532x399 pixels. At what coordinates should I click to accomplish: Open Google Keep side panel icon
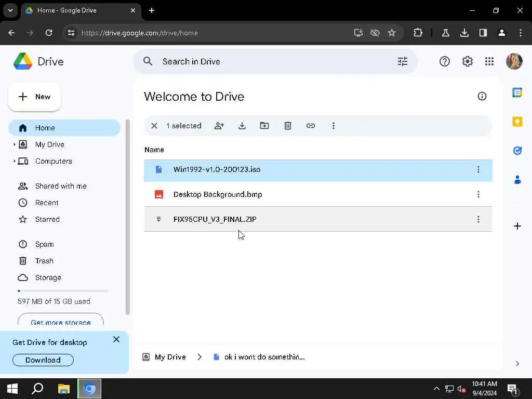click(x=517, y=122)
